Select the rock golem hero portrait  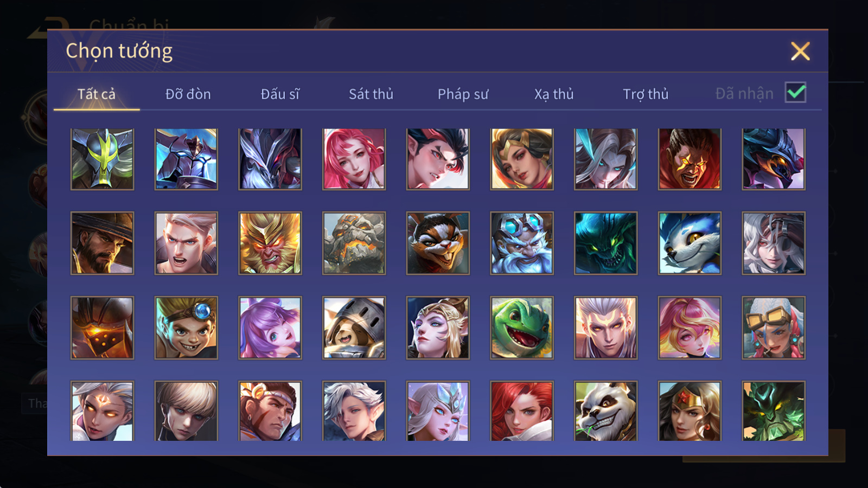(x=354, y=243)
